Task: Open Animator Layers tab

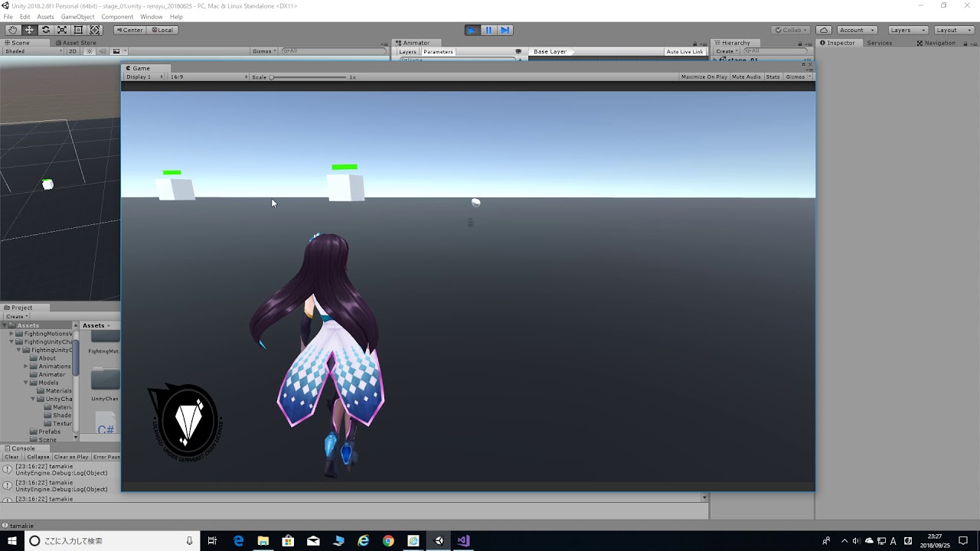Action: coord(407,51)
